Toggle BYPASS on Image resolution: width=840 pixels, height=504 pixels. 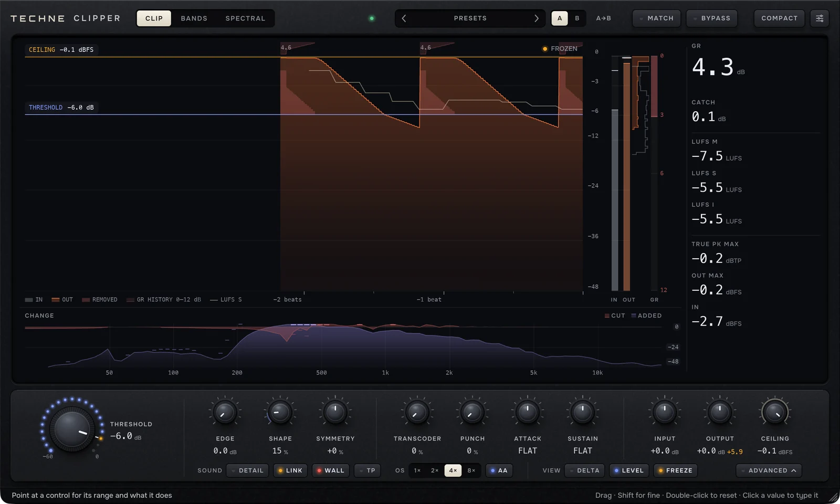click(711, 18)
